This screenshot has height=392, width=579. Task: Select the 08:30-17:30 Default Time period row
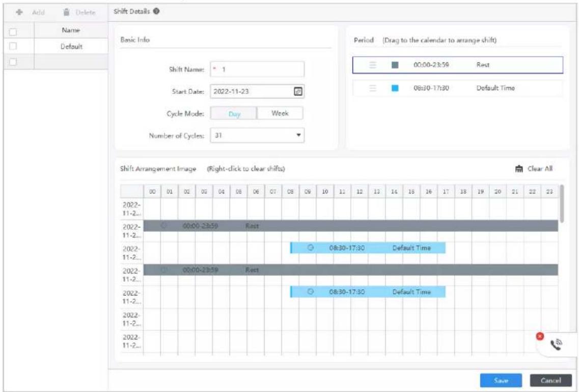click(x=457, y=88)
